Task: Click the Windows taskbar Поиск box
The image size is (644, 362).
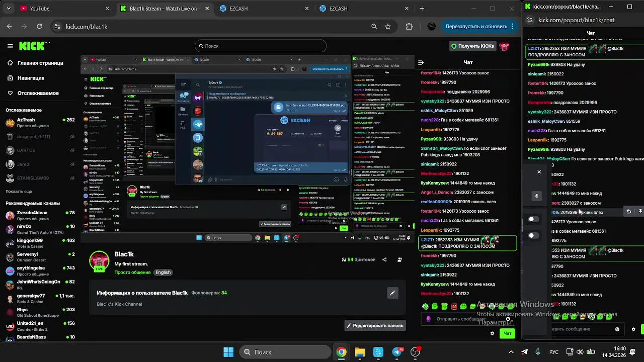Action: coord(286,352)
